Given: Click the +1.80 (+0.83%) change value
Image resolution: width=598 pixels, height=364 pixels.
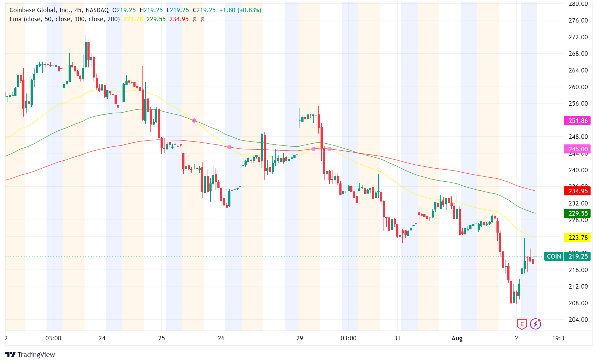Looking at the screenshot, I should pos(240,10).
